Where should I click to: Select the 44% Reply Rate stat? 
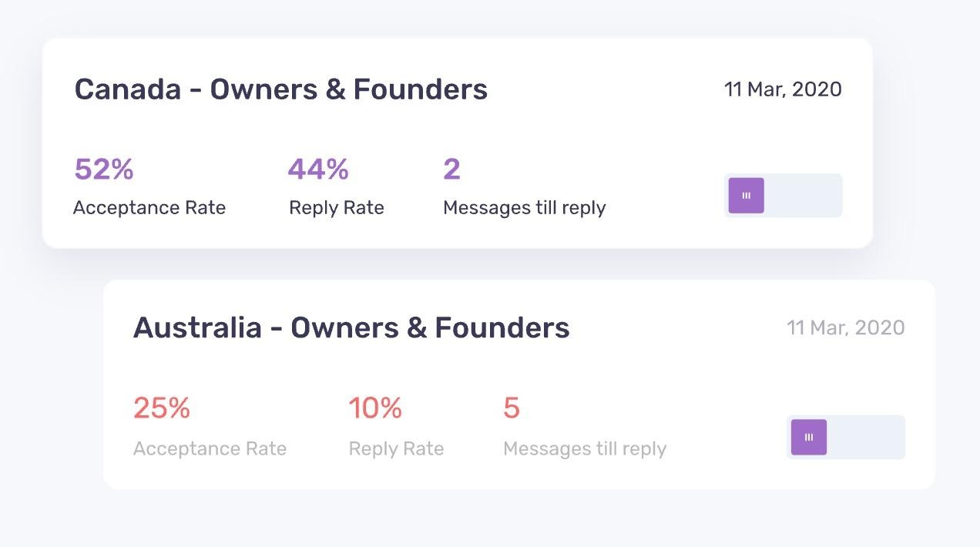[317, 169]
